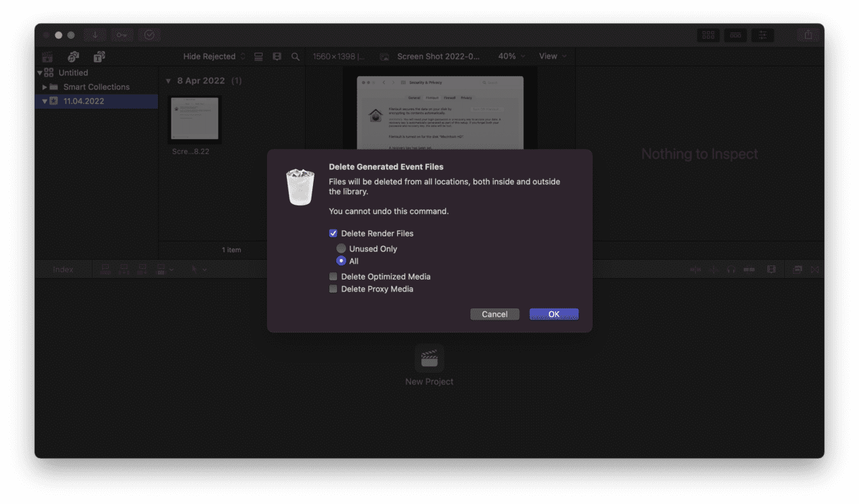Click the Background Tasks checkmark icon
Image resolution: width=859 pixels, height=504 pixels.
(x=149, y=35)
